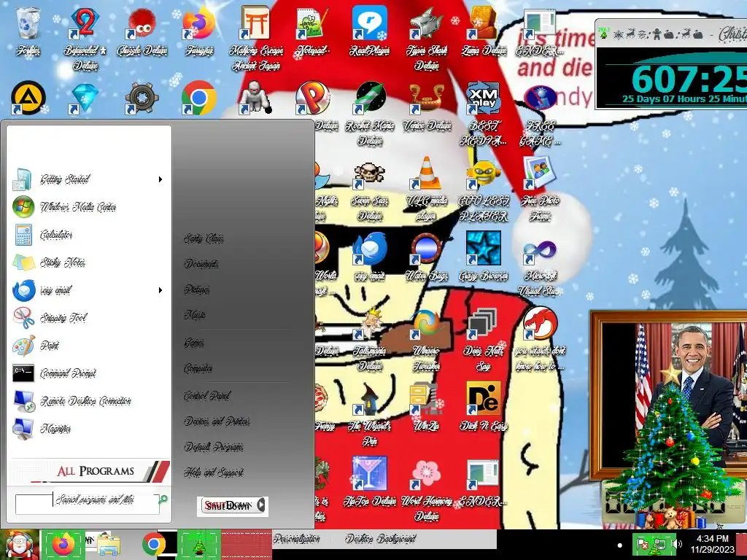Launch Venice Deluxe desktop shortcut

tap(426, 107)
